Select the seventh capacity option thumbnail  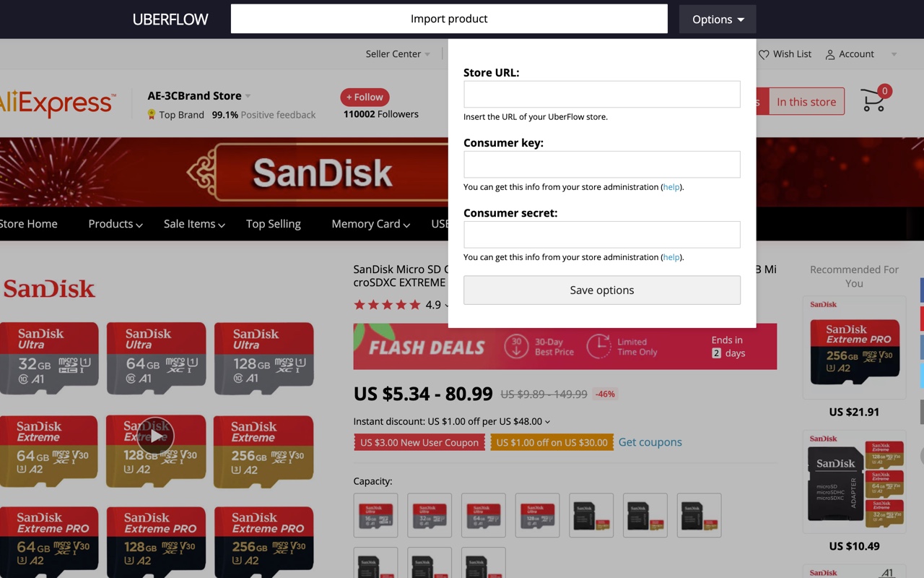(x=699, y=515)
